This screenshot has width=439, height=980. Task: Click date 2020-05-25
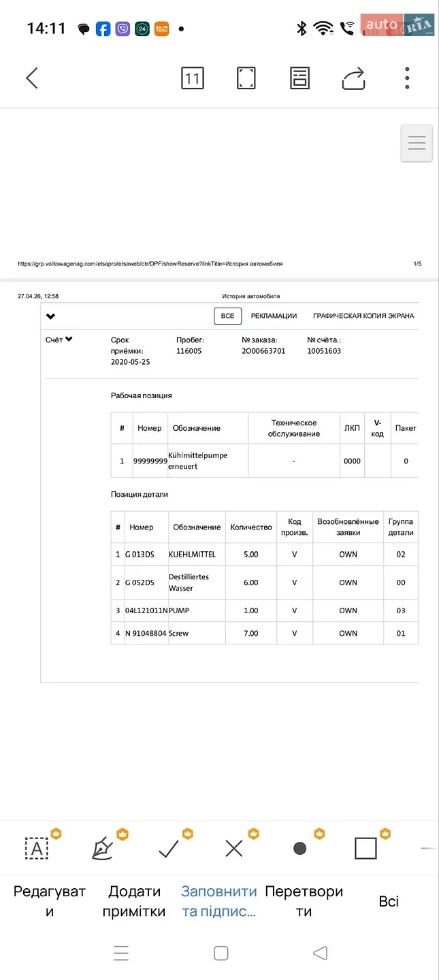(x=131, y=362)
